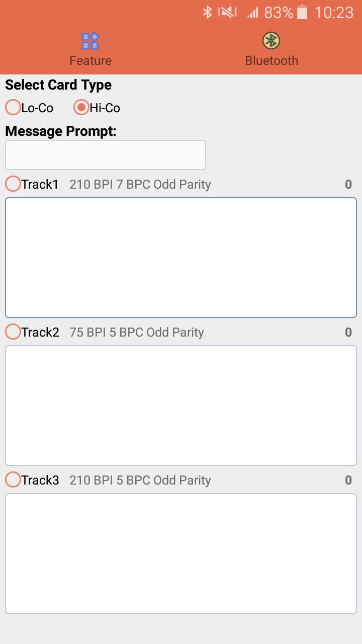Click inside the Track3 data text area
Viewport: 362px width, 644px height.
click(181, 553)
